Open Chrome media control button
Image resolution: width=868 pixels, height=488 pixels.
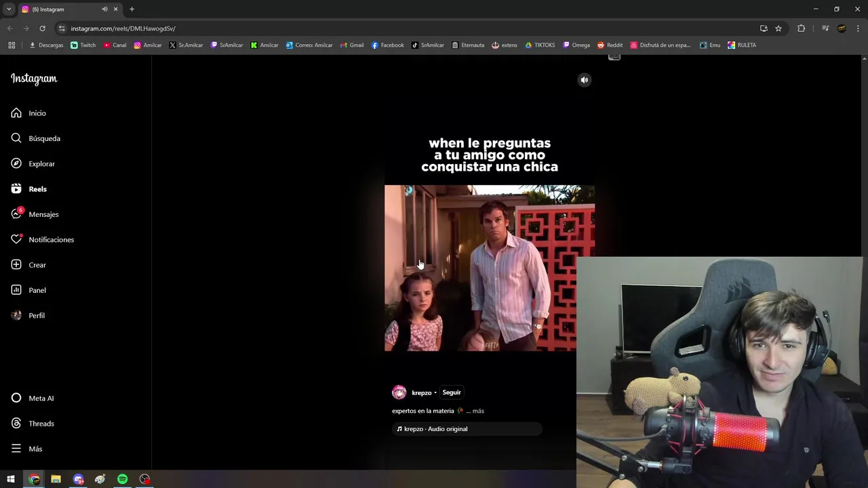(825, 28)
